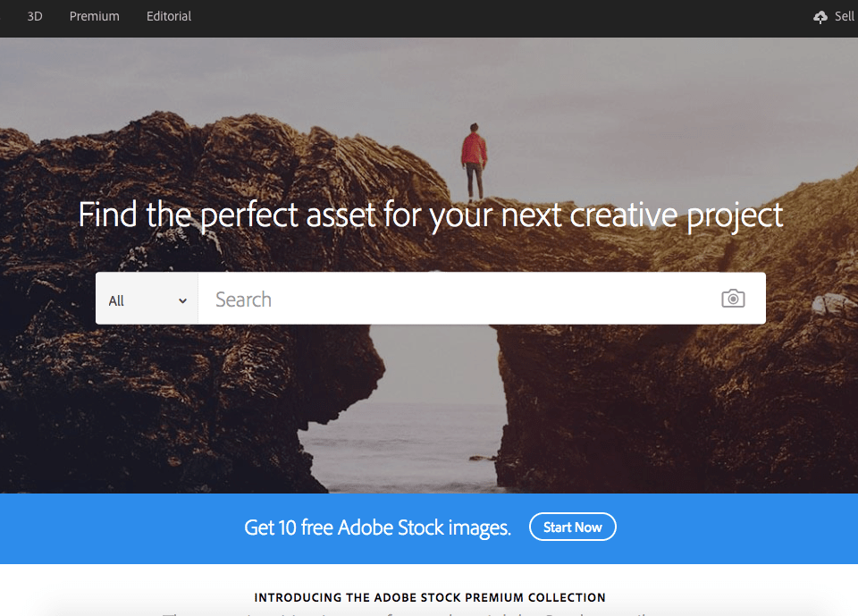858x616 pixels.
Task: Click the 'Get 10 free Adobe Stock images' text
Action: (377, 527)
